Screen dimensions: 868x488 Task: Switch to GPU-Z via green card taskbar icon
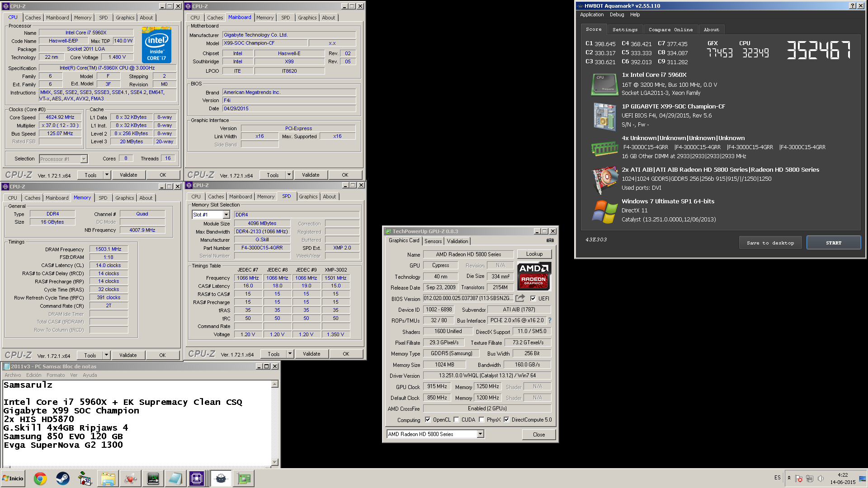pos(244,479)
